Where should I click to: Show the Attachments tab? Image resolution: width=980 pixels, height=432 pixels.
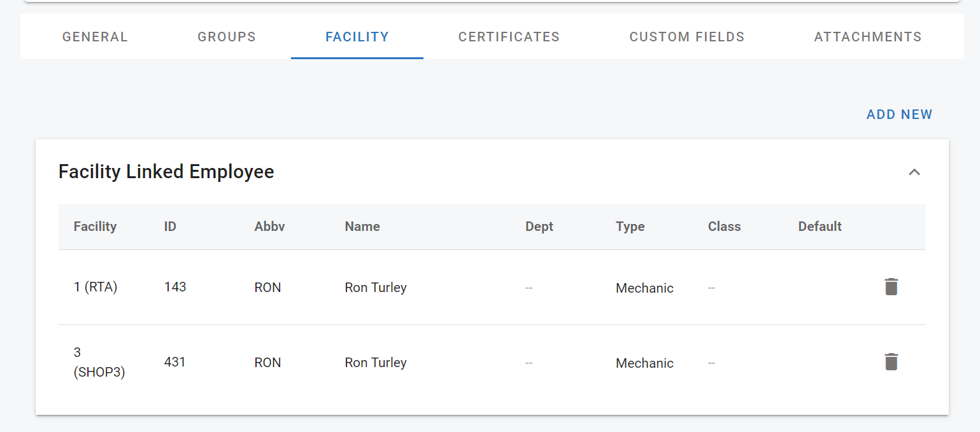click(x=867, y=37)
